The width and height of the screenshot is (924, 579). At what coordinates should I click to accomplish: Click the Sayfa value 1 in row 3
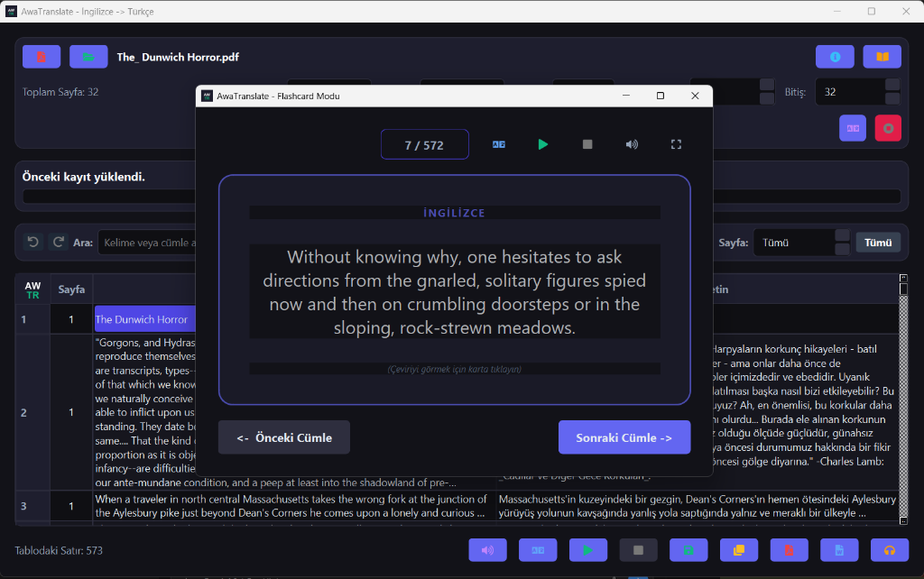[71, 506]
